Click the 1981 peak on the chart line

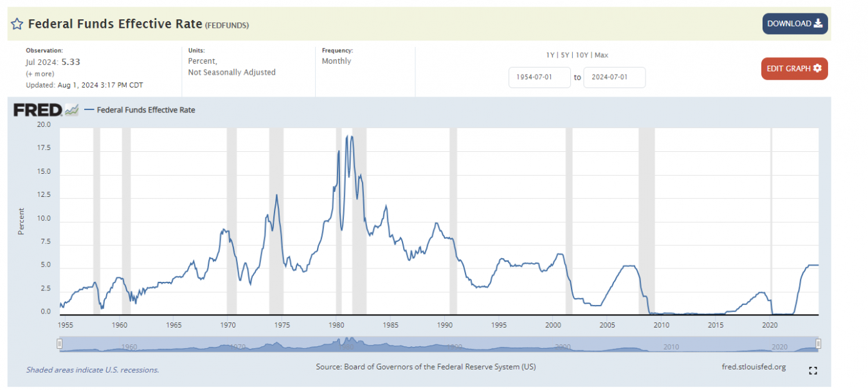pyautogui.click(x=347, y=136)
